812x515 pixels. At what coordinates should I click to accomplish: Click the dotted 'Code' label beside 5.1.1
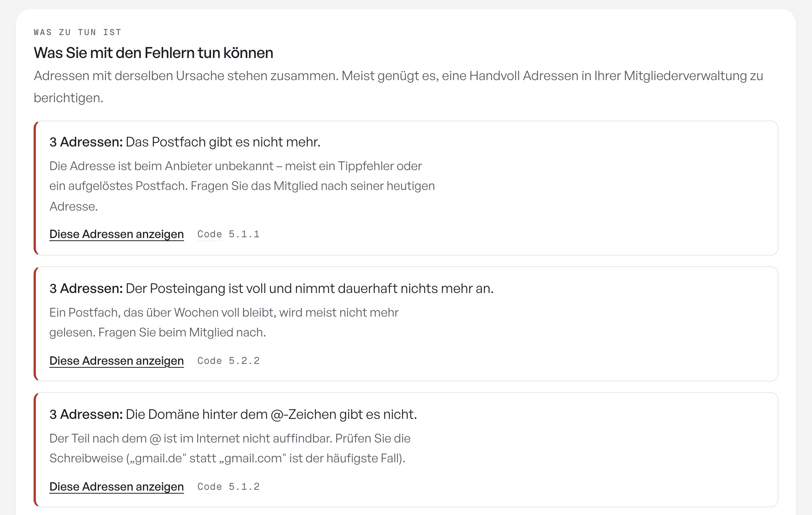point(210,234)
